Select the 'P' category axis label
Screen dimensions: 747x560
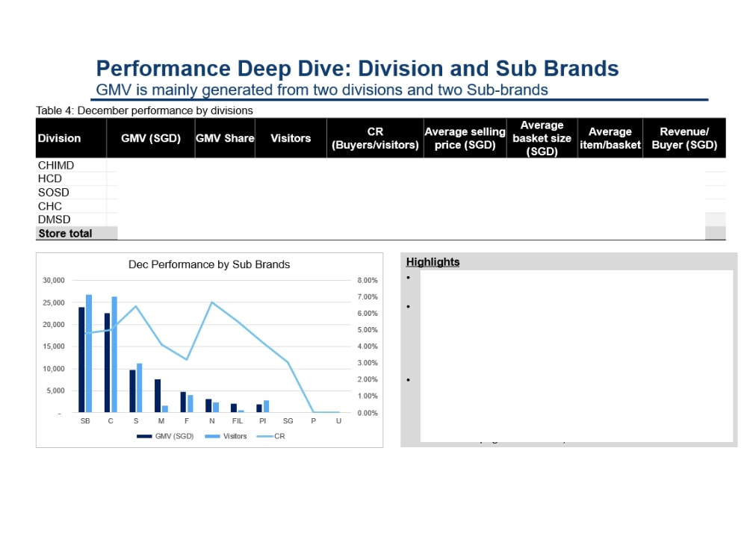[x=314, y=421]
